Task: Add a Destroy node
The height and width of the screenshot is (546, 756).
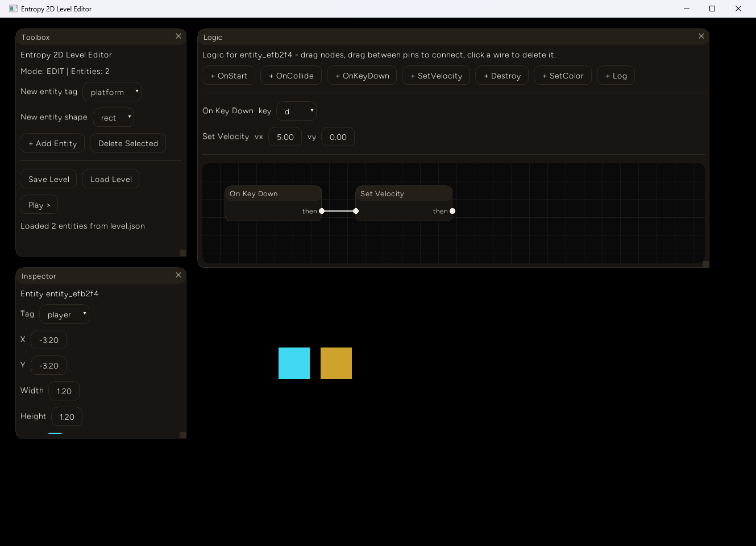Action: pyautogui.click(x=502, y=76)
